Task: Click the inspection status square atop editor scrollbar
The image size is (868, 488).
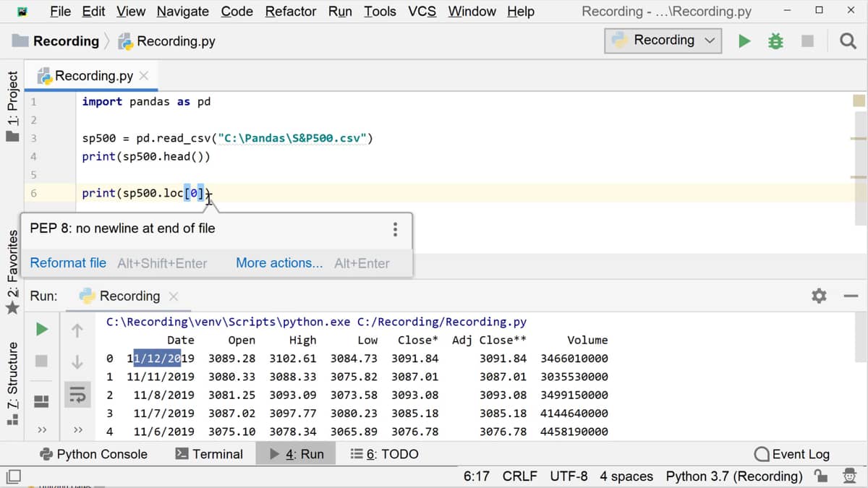Action: (859, 101)
